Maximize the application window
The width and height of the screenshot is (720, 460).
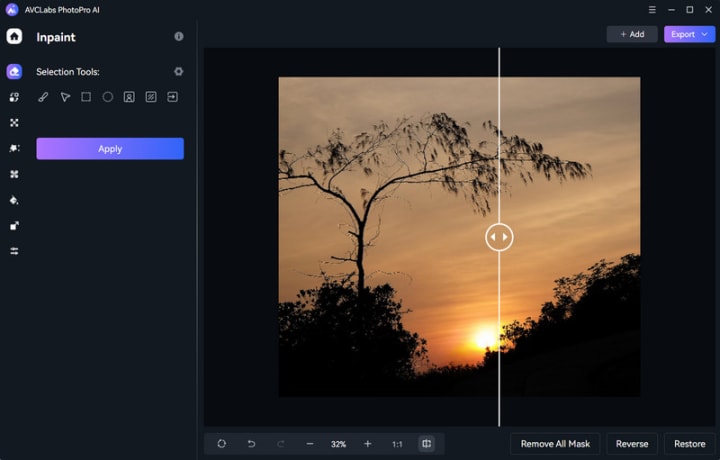click(690, 10)
